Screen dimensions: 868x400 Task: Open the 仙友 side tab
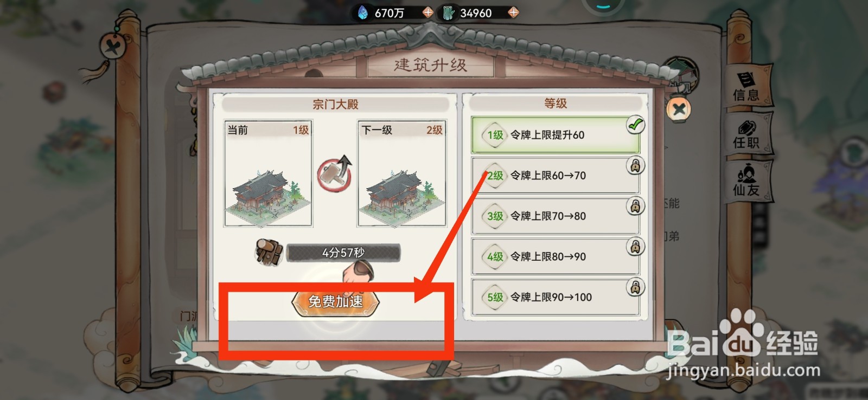(x=748, y=180)
